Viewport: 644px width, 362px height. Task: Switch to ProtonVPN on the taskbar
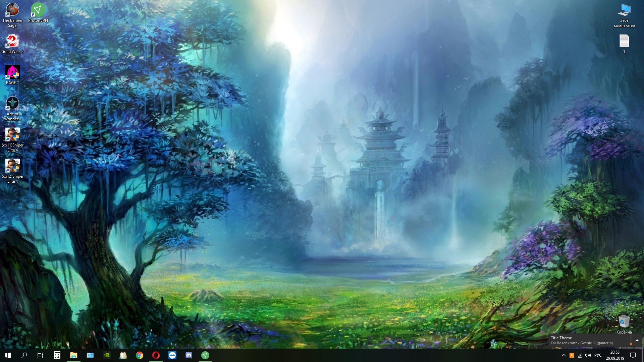(x=205, y=355)
